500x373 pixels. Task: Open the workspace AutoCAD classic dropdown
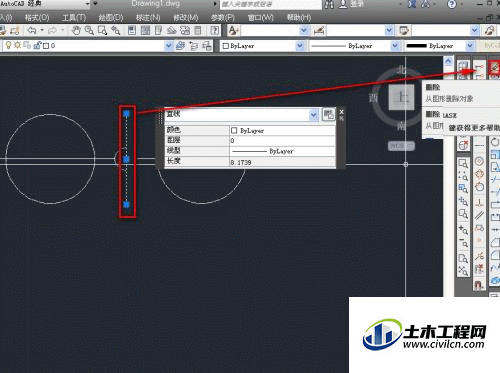click(x=87, y=4)
